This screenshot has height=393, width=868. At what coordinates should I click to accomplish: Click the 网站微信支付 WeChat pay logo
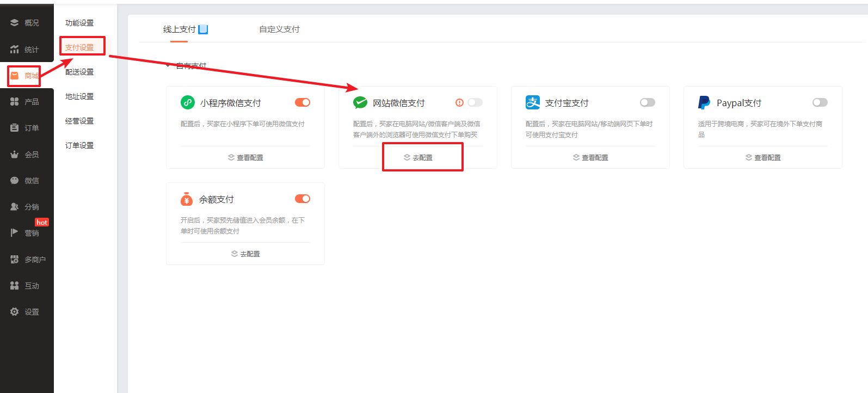coord(360,102)
